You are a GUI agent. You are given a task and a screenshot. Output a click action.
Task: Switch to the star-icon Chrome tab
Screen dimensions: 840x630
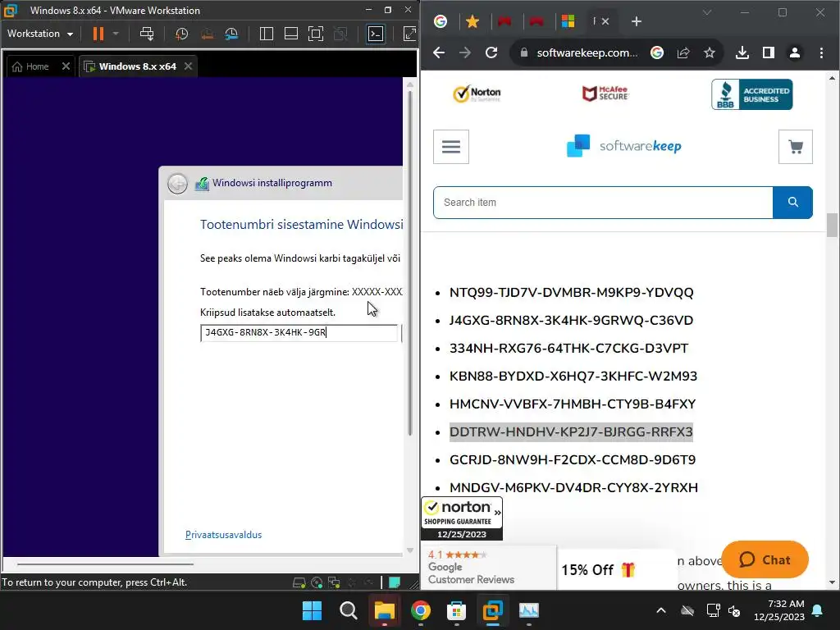472,21
